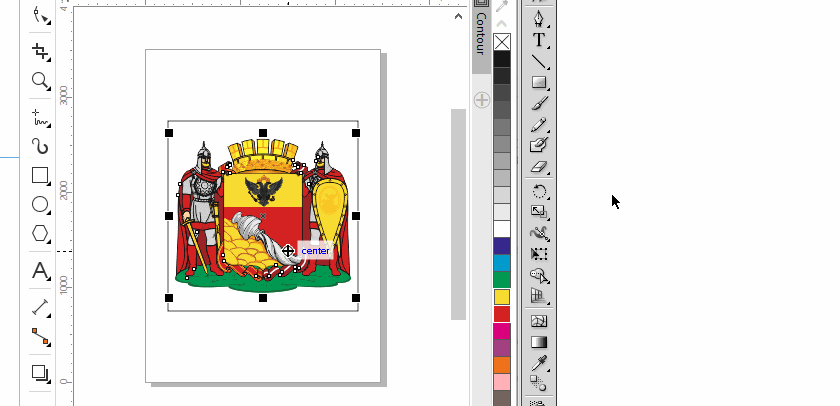This screenshot has height=406, width=840.
Task: Click the canvas scroll-up arrow
Action: [458, 17]
